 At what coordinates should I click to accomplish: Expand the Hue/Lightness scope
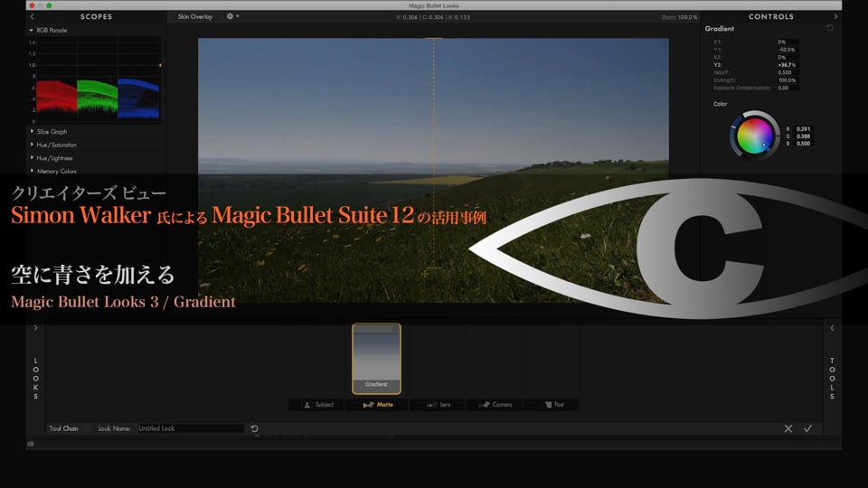click(x=32, y=157)
